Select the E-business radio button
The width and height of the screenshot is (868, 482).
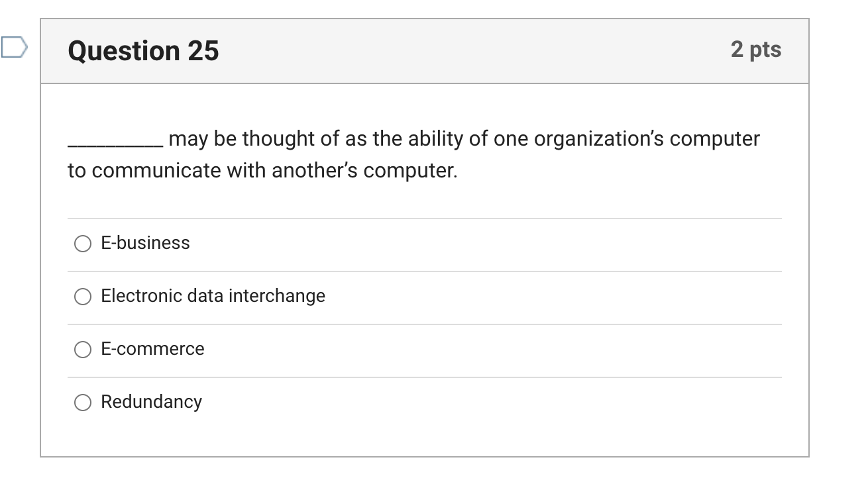coord(82,244)
